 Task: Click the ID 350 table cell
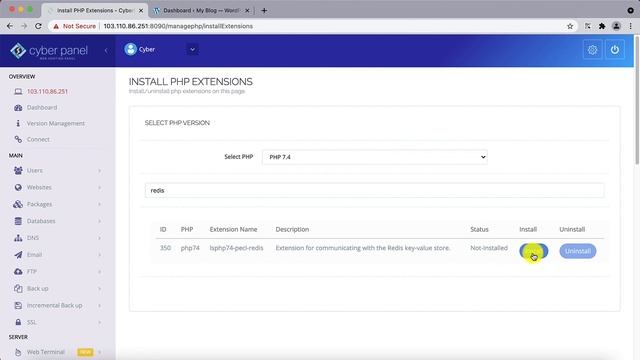(x=165, y=248)
